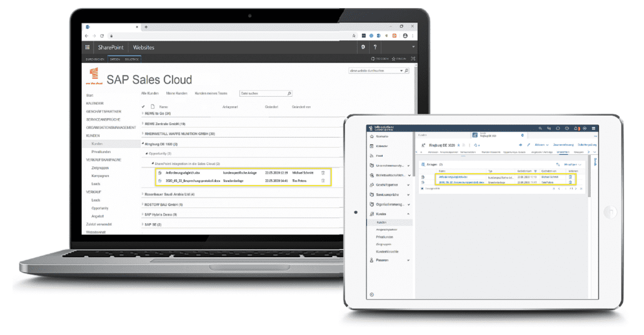The image size is (644, 335).
Task: Open Privatkunden in SharePoint left navigation
Action: (101, 151)
